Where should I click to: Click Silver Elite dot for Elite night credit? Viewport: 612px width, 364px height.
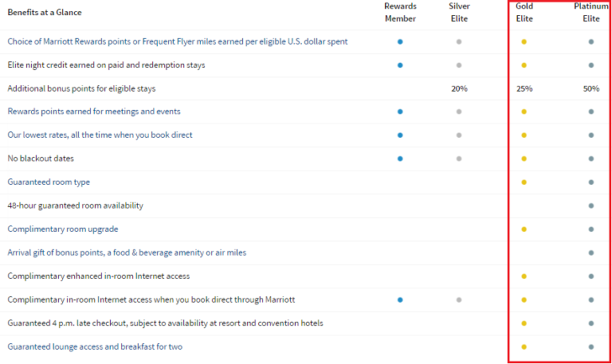[459, 66]
